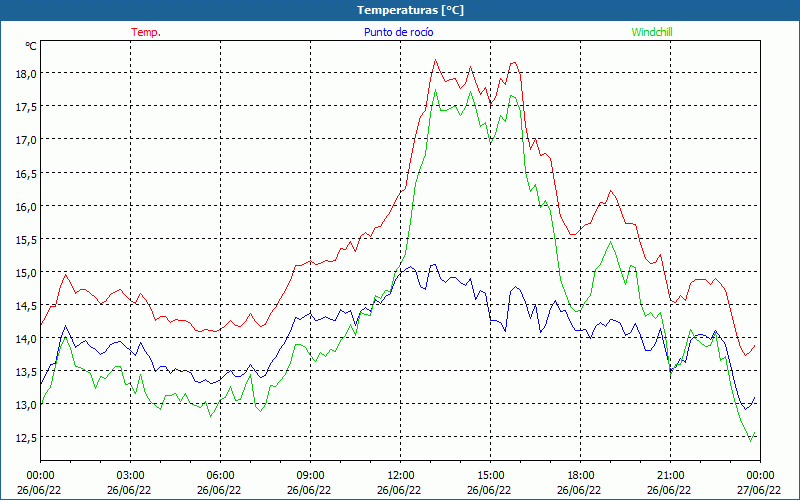Click the 03:00 time axis label
Screen dimensions: 800x500
point(131,475)
